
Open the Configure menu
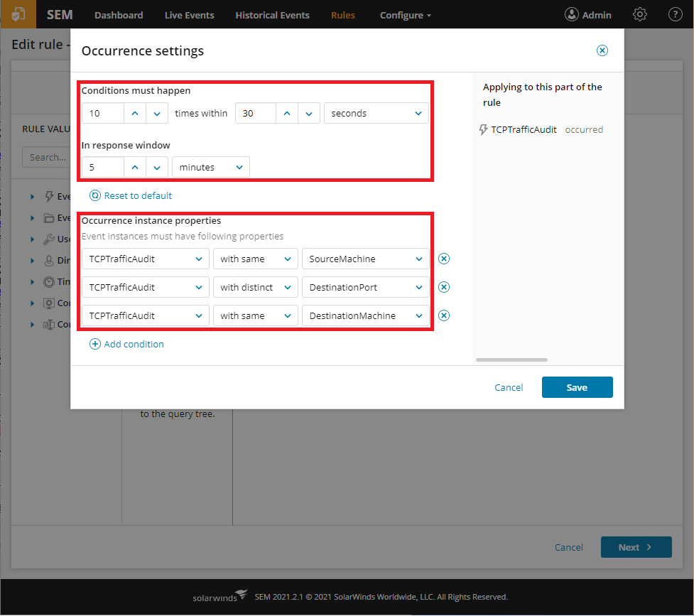(x=406, y=15)
